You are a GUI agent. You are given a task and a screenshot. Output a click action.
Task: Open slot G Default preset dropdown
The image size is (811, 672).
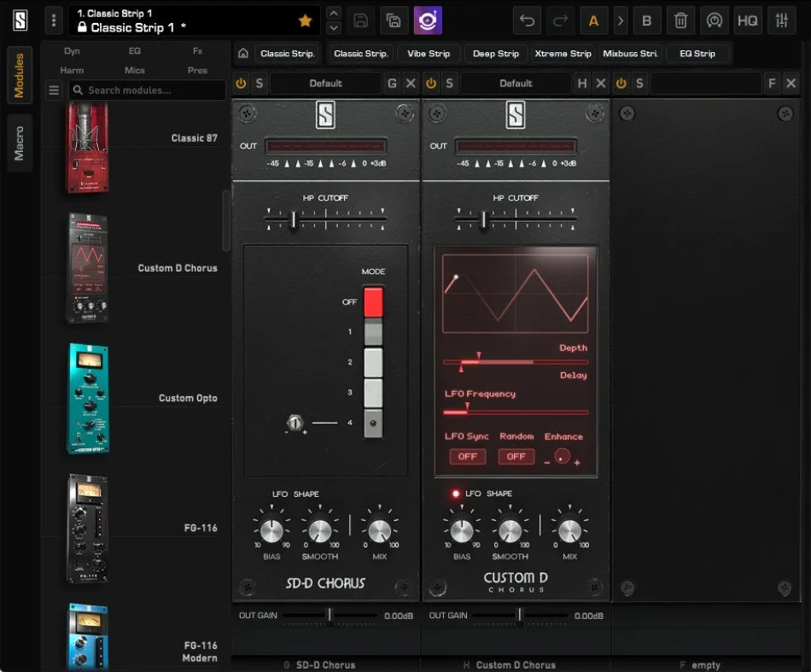tap(326, 84)
